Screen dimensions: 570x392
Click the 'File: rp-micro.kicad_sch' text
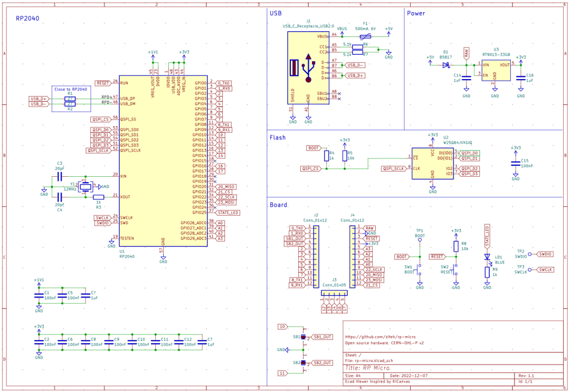pos(369,361)
